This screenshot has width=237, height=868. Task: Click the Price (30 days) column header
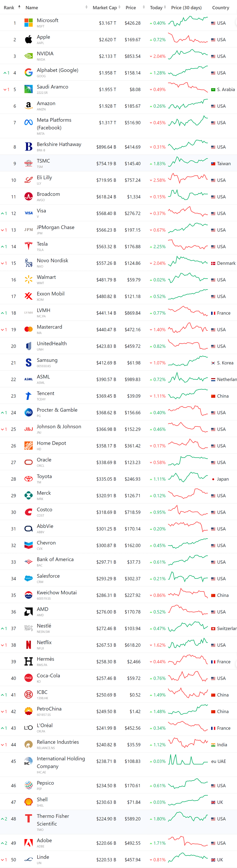click(x=186, y=7)
